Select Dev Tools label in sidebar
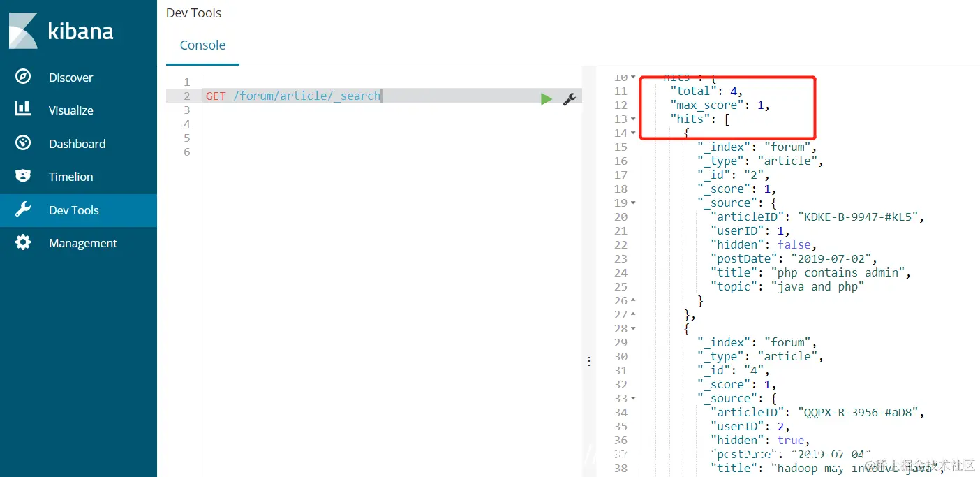This screenshot has height=477, width=980. pos(73,210)
